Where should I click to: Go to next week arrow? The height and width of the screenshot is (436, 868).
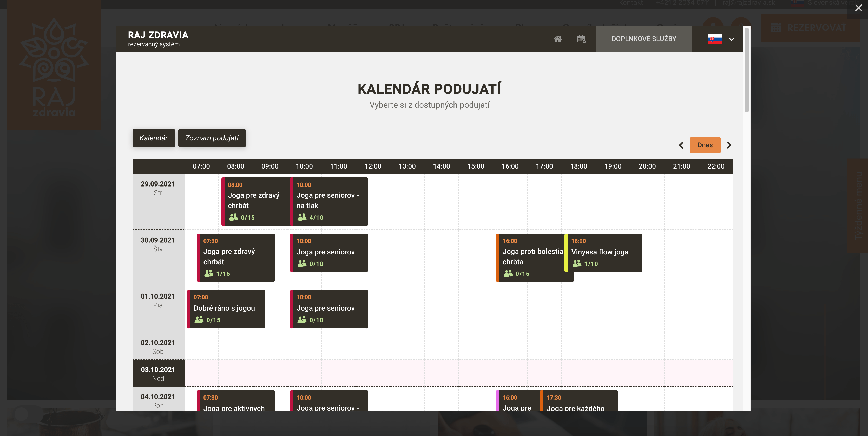click(x=729, y=145)
